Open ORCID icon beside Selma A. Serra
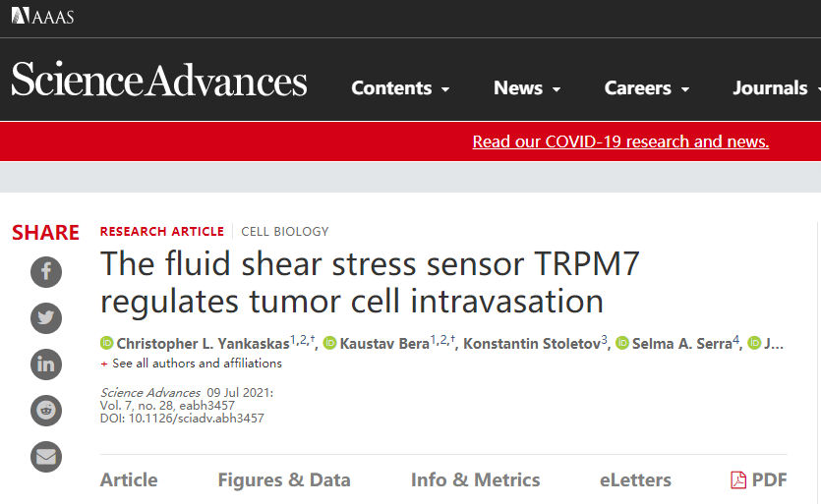 [621, 343]
